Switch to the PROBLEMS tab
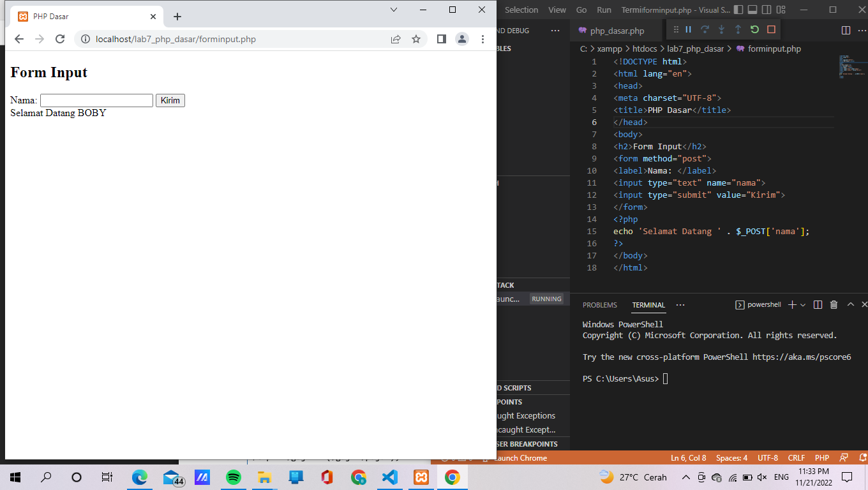Image resolution: width=868 pixels, height=490 pixels. pos(599,305)
